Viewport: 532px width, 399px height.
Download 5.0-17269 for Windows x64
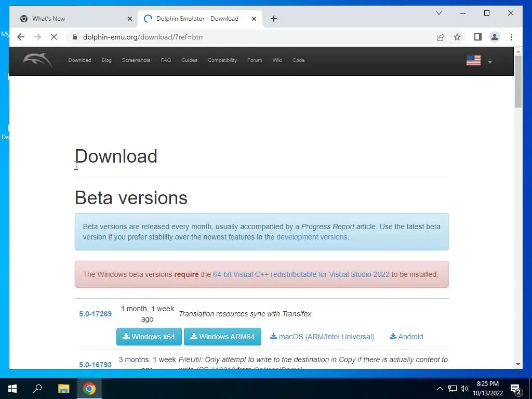click(x=149, y=337)
